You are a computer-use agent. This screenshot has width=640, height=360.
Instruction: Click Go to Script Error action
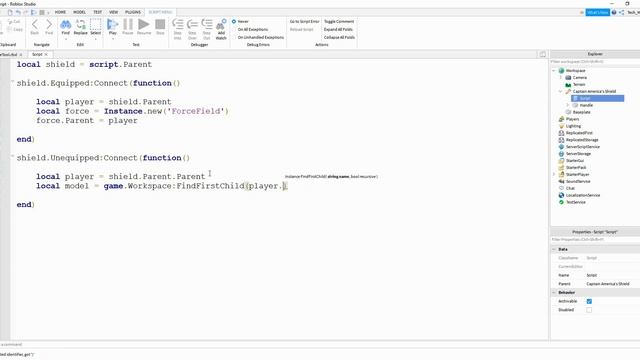[304, 21]
